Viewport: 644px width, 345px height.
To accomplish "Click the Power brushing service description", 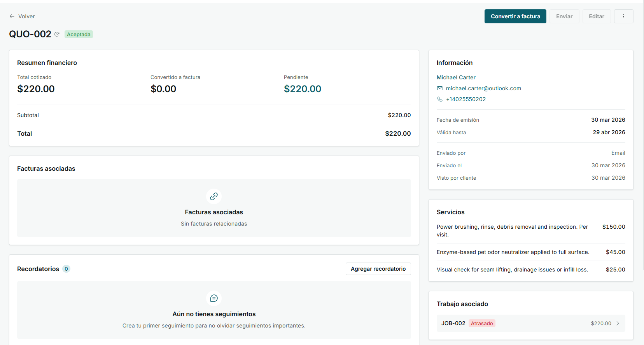I will 512,231.
